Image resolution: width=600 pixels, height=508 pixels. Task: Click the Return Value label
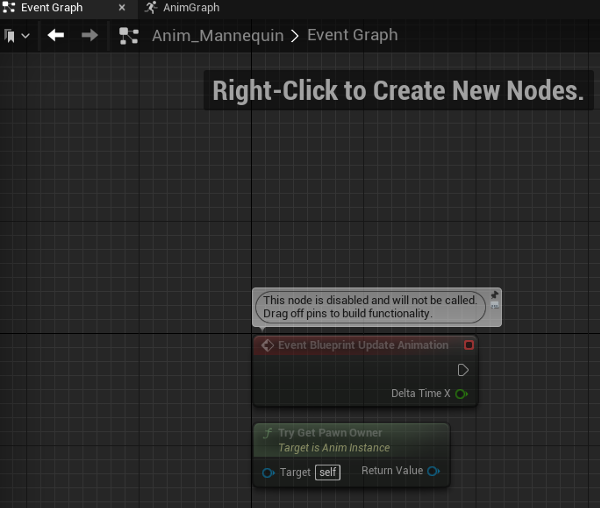[392, 471]
